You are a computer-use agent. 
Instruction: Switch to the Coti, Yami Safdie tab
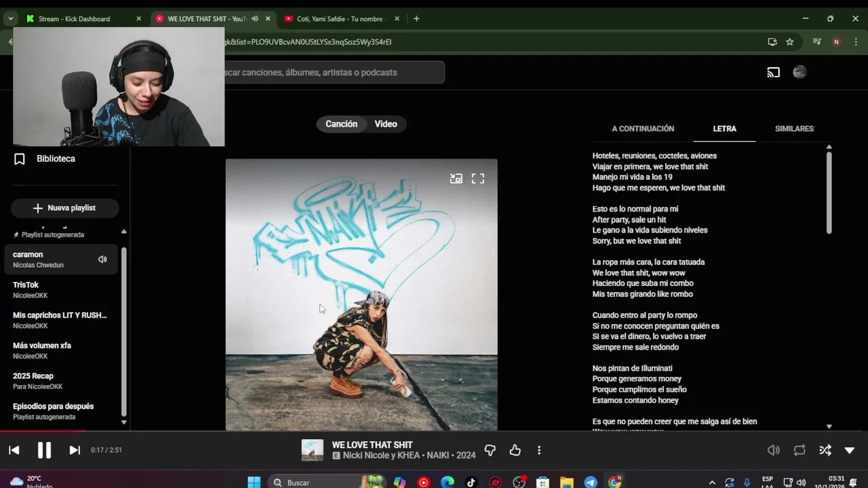(340, 19)
